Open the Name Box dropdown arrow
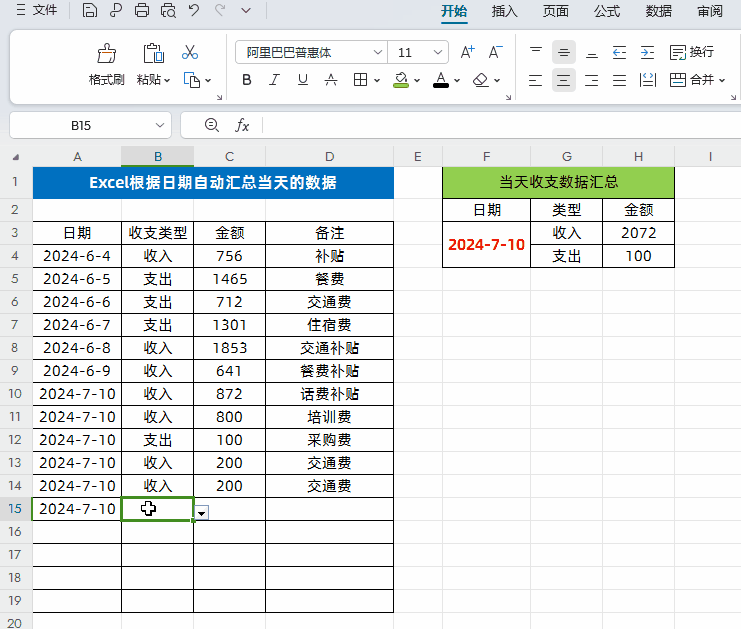The width and height of the screenshot is (741, 629). (x=160, y=125)
